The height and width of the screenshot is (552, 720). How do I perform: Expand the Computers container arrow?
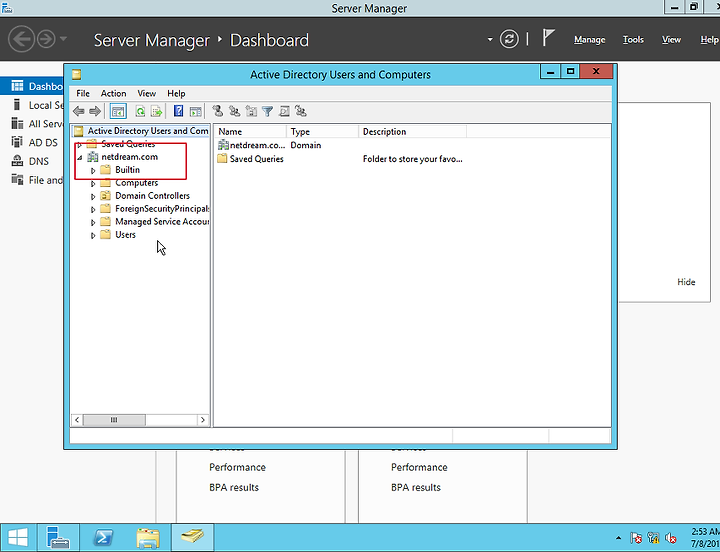point(93,183)
